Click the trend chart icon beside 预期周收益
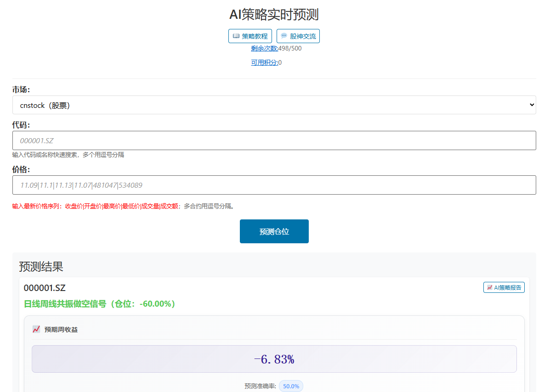This screenshot has height=392, width=550. (x=36, y=329)
